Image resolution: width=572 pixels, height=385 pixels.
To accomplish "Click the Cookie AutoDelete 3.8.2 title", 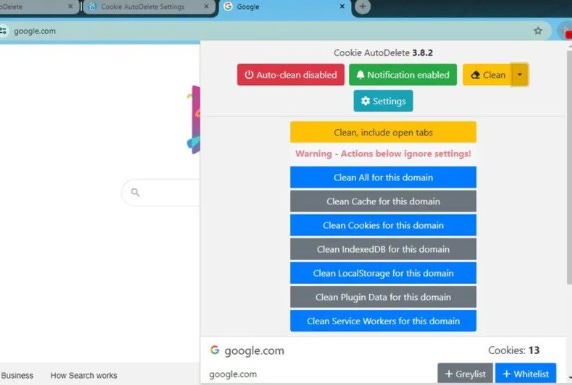I will (x=383, y=53).
